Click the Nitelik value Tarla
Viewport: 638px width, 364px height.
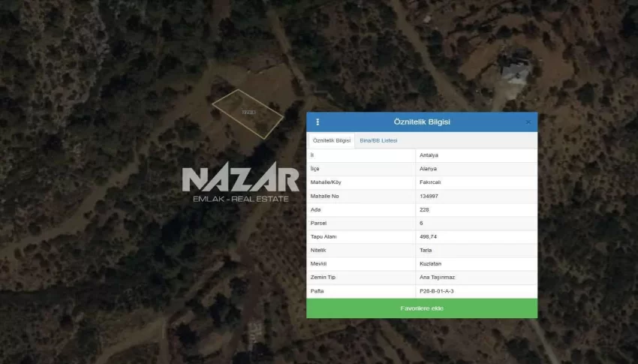[x=426, y=250]
